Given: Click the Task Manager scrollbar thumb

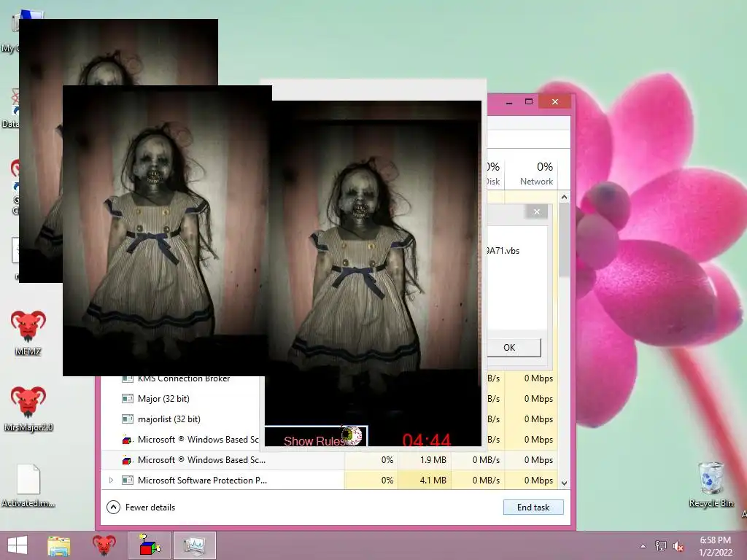Looking at the screenshot, I should point(564,241).
